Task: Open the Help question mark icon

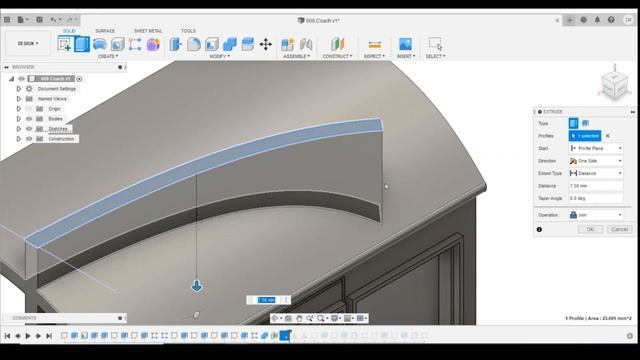Action: 611,20
